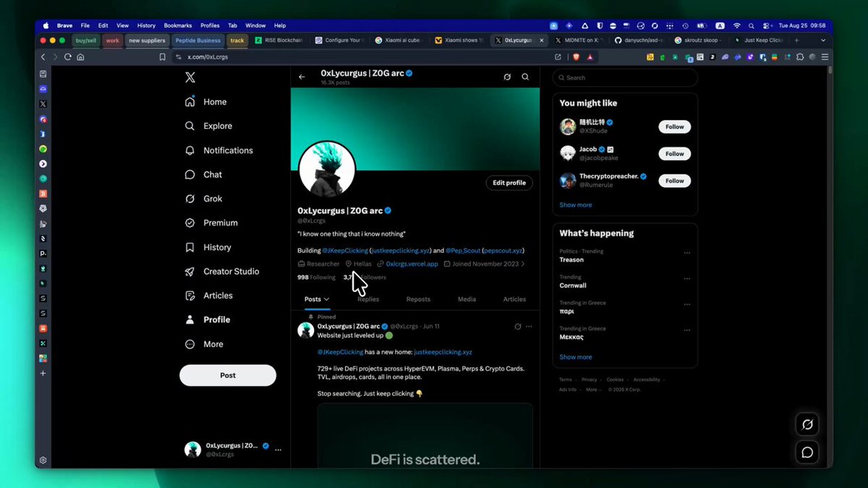The height and width of the screenshot is (488, 868).
Task: Open Explore in X sidebar
Action: (208, 126)
